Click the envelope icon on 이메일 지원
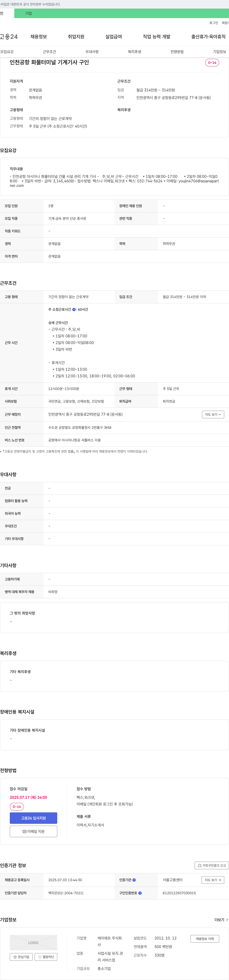This screenshot has height=980, width=229. pyautogui.click(x=24, y=831)
